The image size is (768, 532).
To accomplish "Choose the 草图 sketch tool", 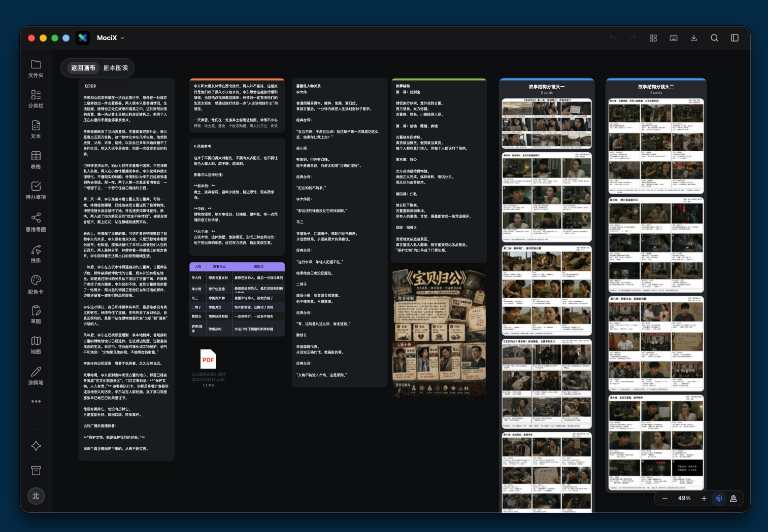I will click(x=36, y=314).
